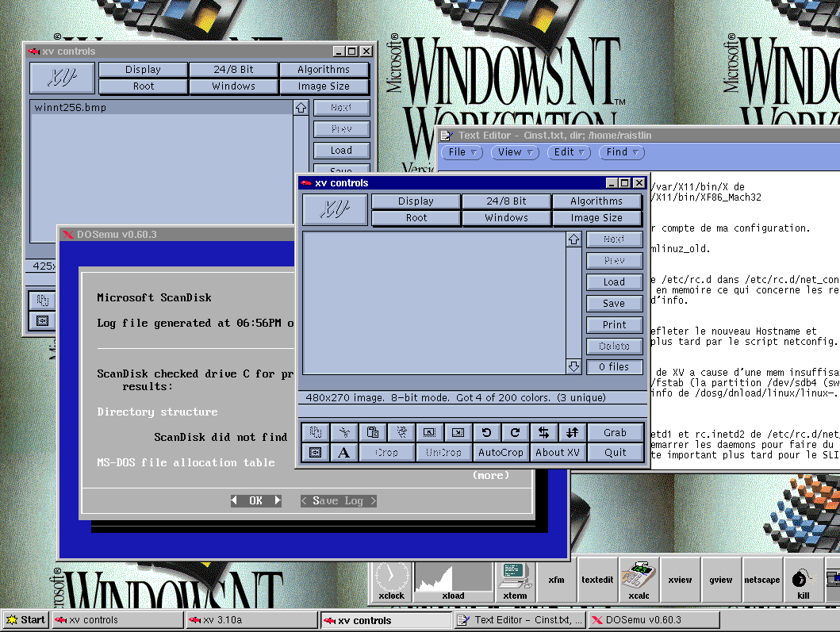Screen dimensions: 840x632
Task: Open the xload graph applet
Action: [453, 581]
